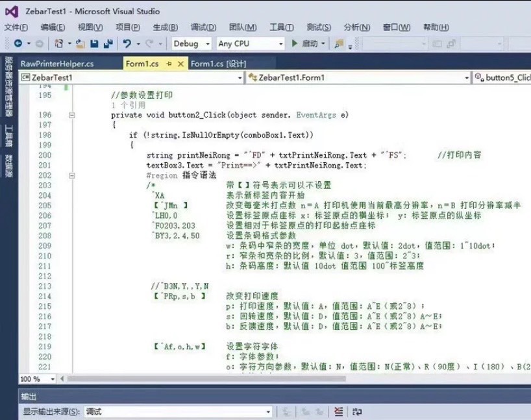Click the #region 指令语法 line

pyautogui.click(x=181, y=175)
